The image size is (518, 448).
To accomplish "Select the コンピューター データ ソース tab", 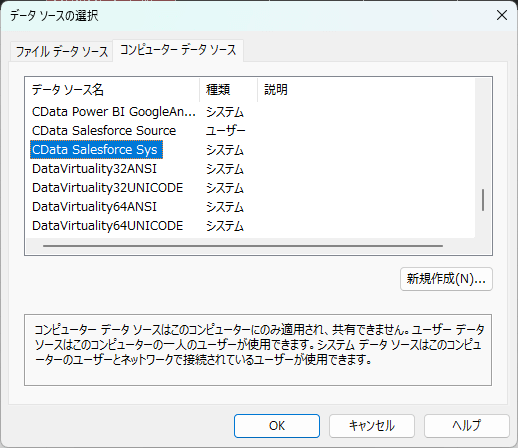I will click(x=178, y=50).
